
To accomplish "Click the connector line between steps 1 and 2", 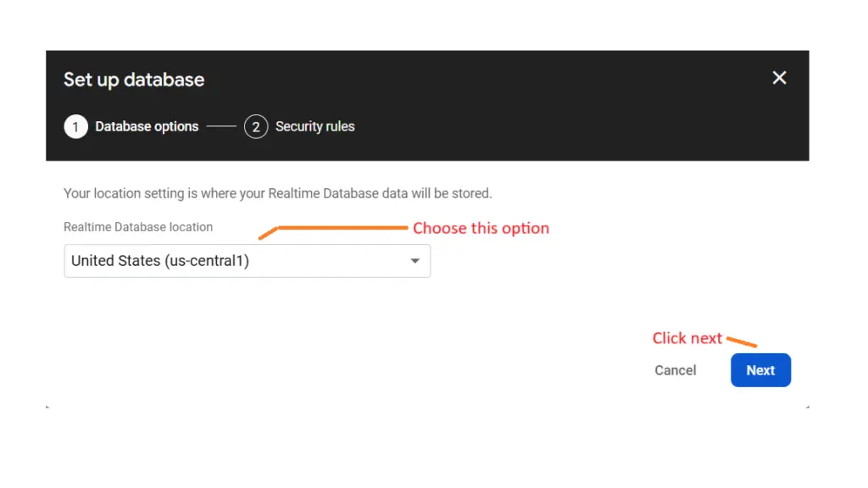I will click(x=221, y=127).
